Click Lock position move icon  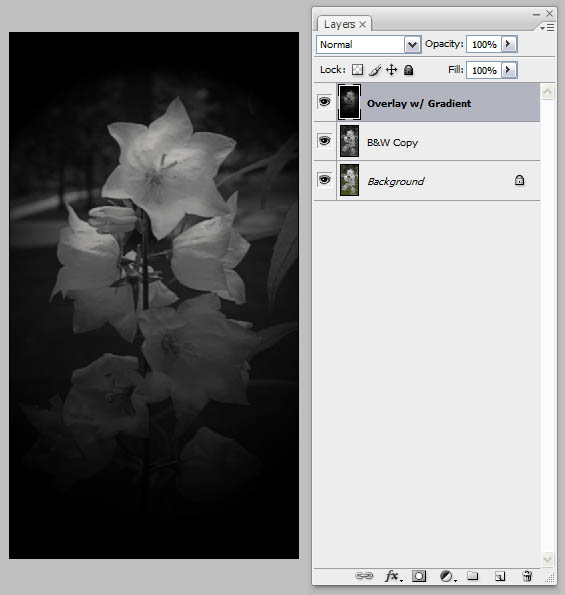(391, 70)
